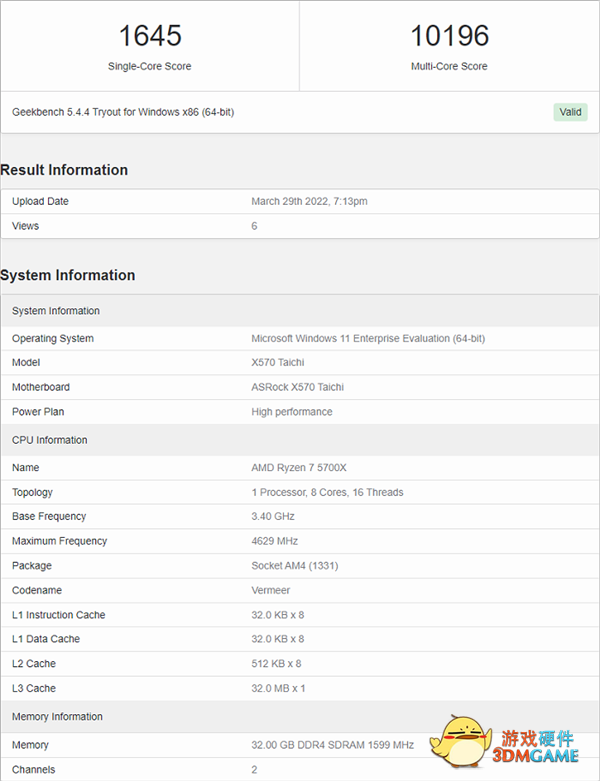The width and height of the screenshot is (600, 781).
Task: Click the Power Plan label
Action: point(38,412)
